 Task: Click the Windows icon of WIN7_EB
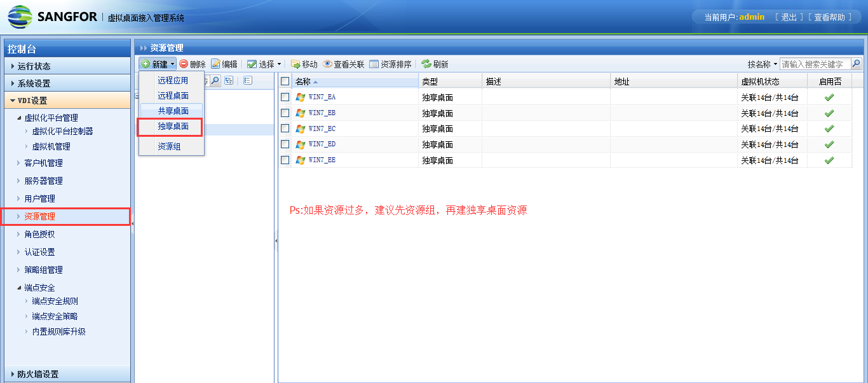coord(301,113)
